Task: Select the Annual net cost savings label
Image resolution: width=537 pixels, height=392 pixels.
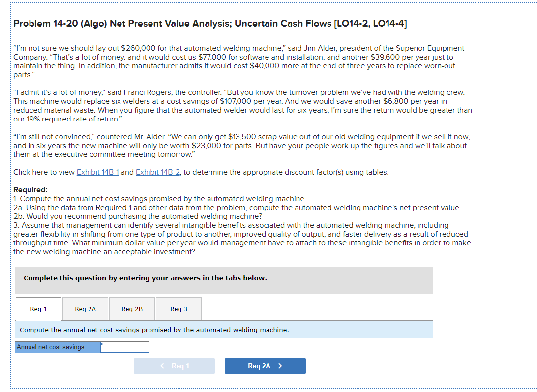Action: pos(56,347)
